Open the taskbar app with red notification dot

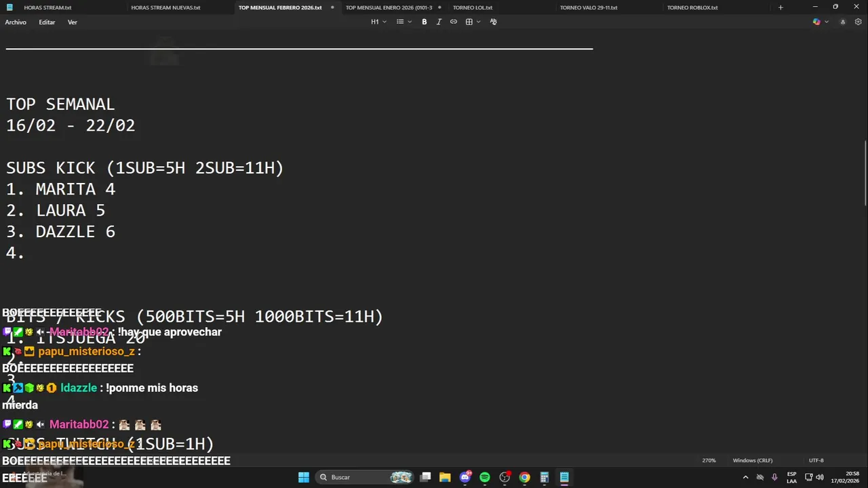click(505, 477)
